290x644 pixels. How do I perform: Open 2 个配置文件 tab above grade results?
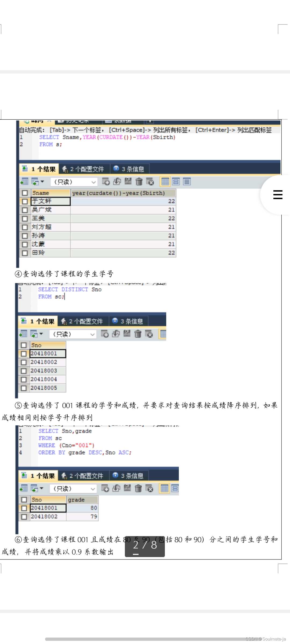pos(83,476)
